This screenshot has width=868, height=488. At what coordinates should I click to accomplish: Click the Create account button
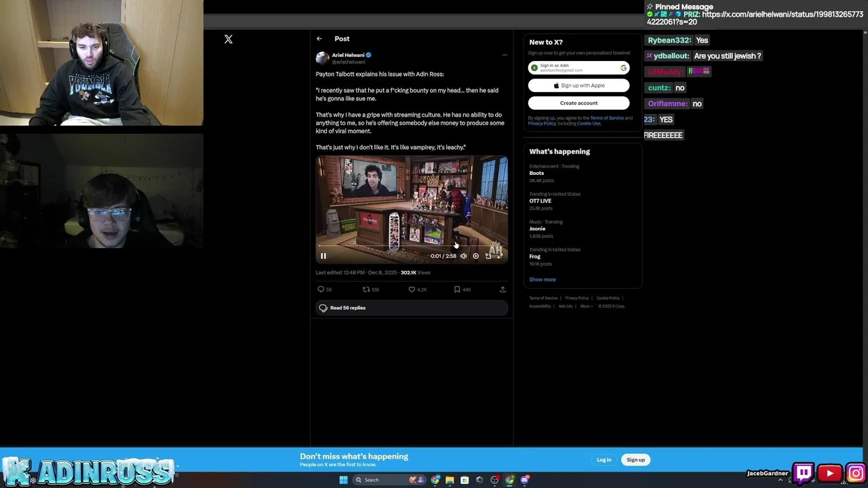(578, 103)
